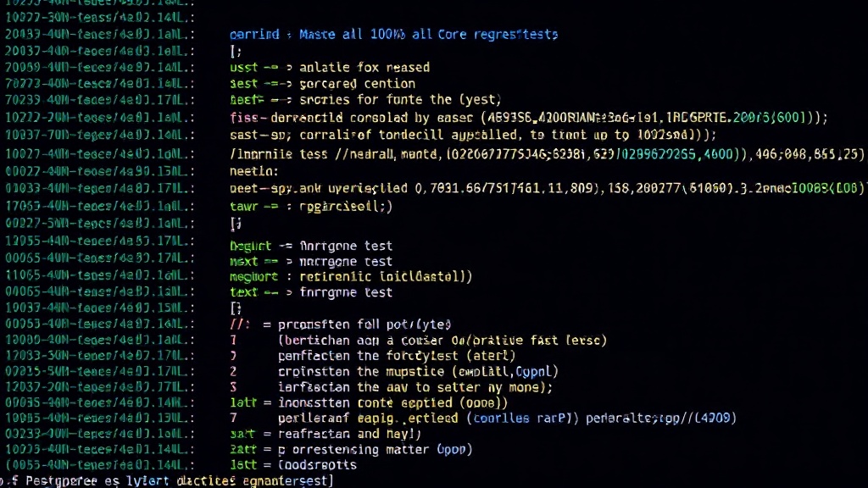This screenshot has width=868, height=488.
Task: Click the line containing 'for funte the (yest)'
Action: (365, 100)
